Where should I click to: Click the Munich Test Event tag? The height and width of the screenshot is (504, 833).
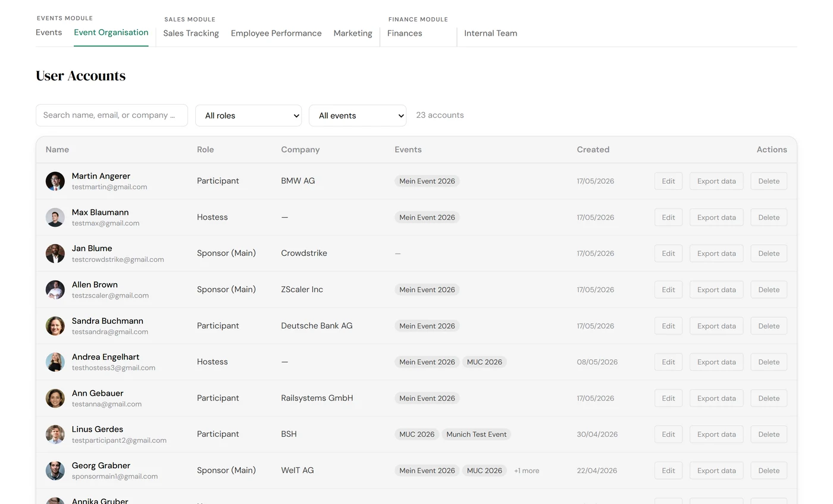pyautogui.click(x=477, y=434)
